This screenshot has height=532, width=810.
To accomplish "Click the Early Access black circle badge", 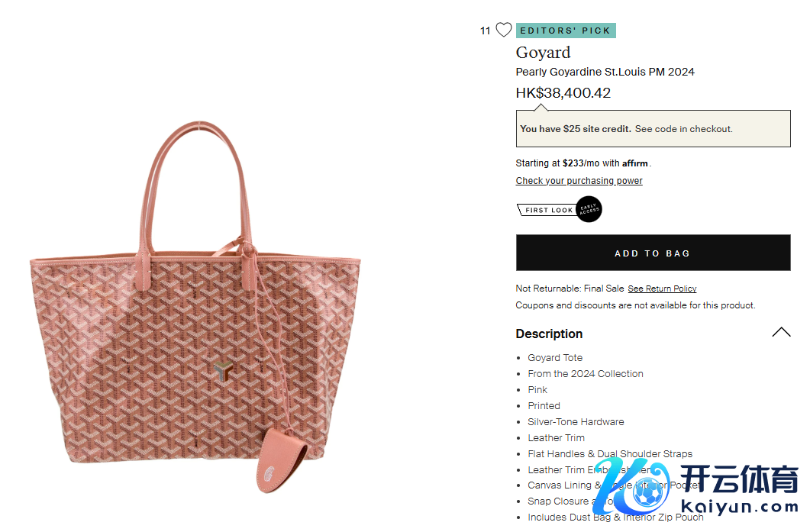I will tap(589, 209).
